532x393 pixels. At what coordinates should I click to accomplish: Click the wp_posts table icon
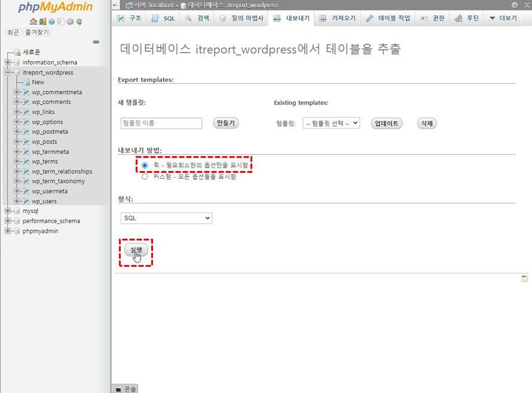coord(26,142)
